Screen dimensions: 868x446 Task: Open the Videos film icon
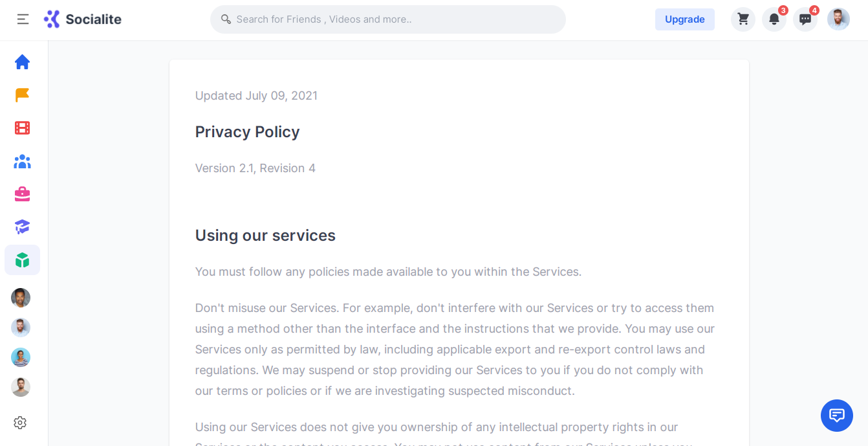point(23,128)
